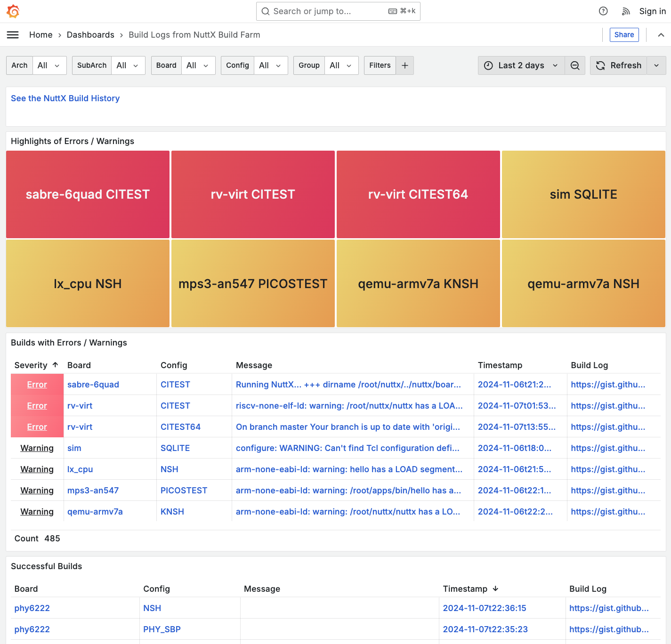Open the Last 2 days time picker

tap(521, 65)
